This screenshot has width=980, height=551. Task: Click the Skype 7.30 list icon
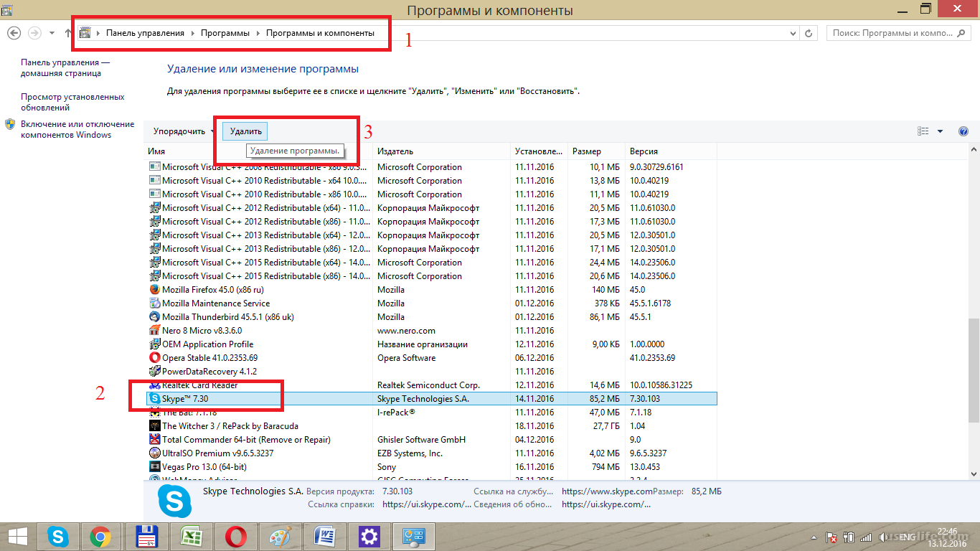154,399
